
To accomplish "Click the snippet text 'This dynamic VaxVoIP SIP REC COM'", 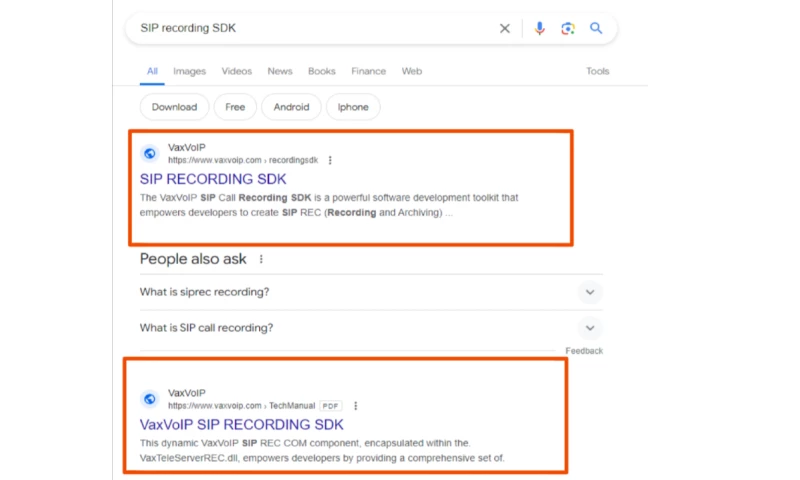I will click(x=223, y=443).
